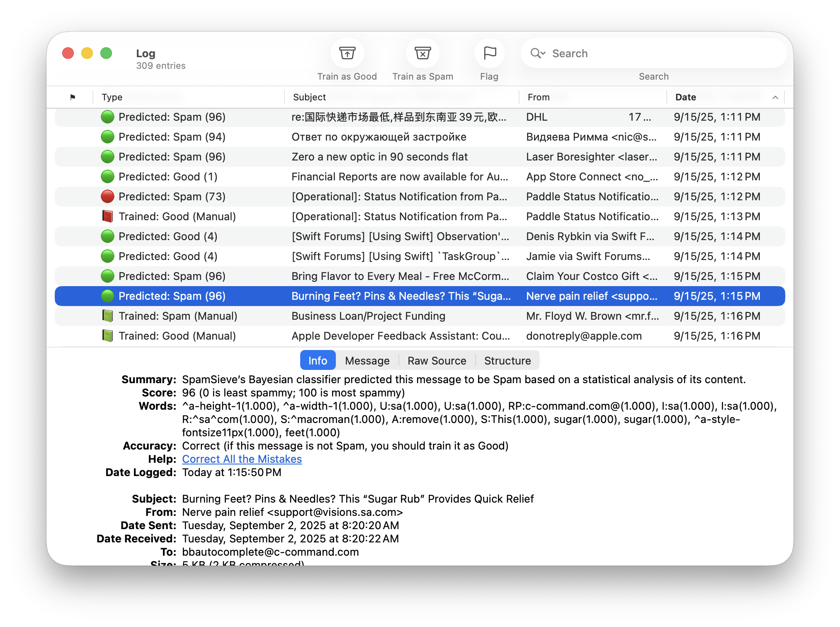This screenshot has height=627, width=840.
Task: Click the sort chevron on the Date column
Action: [x=775, y=97]
